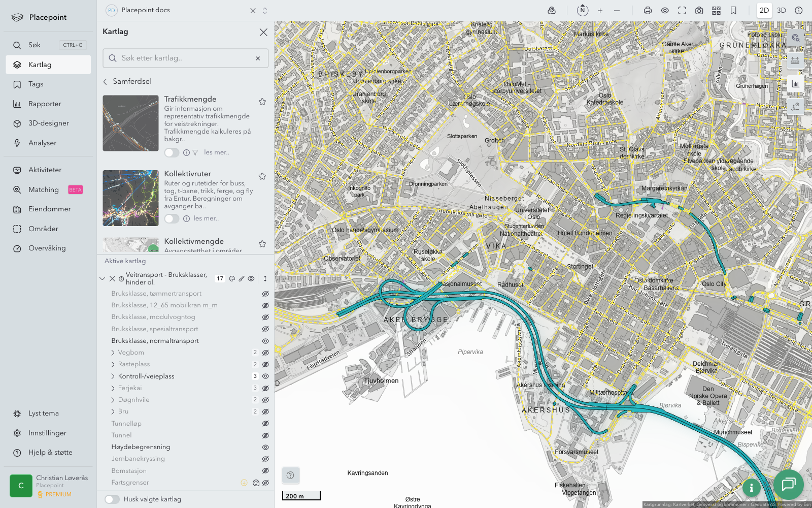This screenshot has height=508, width=812.
Task: Open Rapporter in the left sidebar
Action: pos(45,104)
